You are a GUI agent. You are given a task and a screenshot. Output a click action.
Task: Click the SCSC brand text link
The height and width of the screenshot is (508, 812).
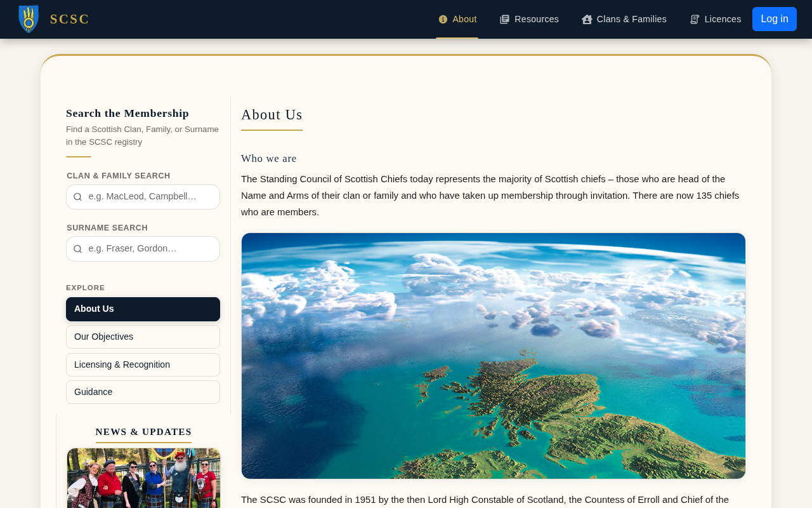coord(70,19)
